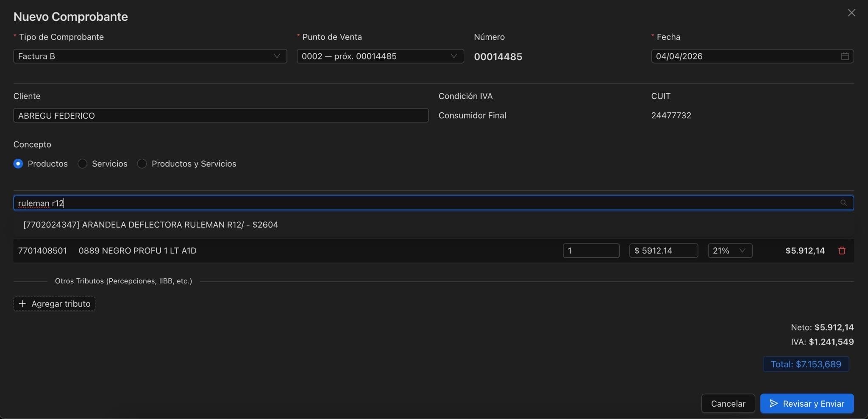Click inside the Cliente name field
This screenshot has width=868, height=419.
(220, 115)
